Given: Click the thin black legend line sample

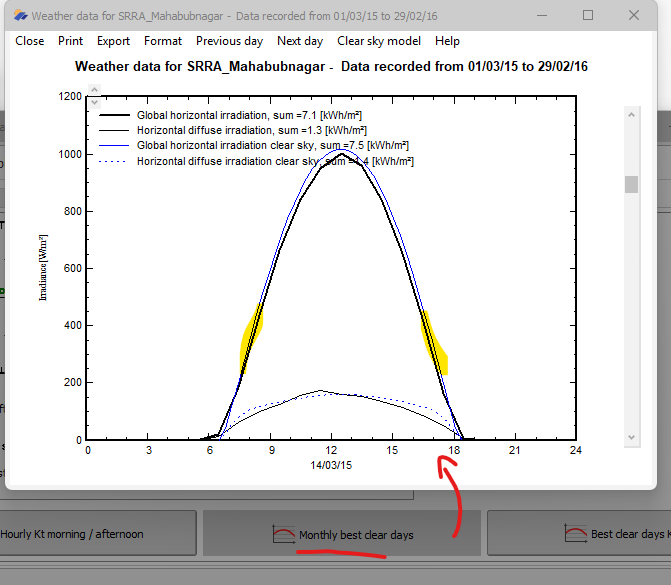Looking at the screenshot, I should coord(114,130).
